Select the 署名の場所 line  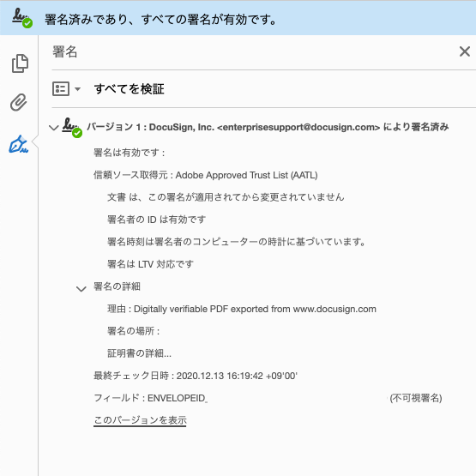tap(134, 331)
